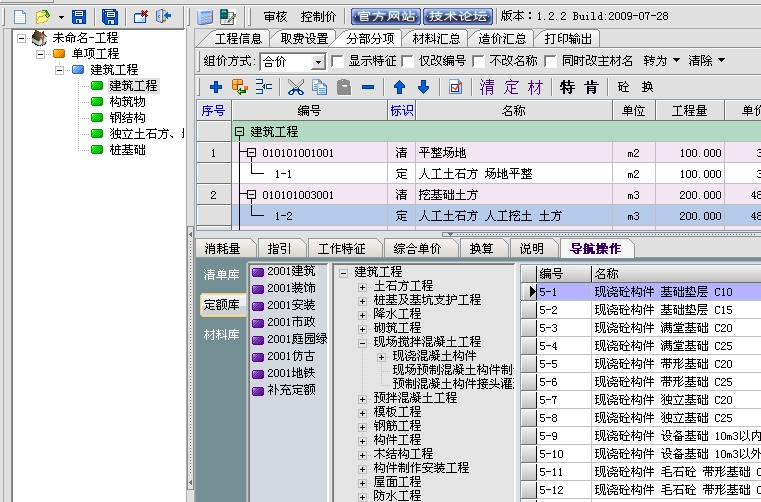Click the copy icon
761x502 pixels.
pos(319,87)
